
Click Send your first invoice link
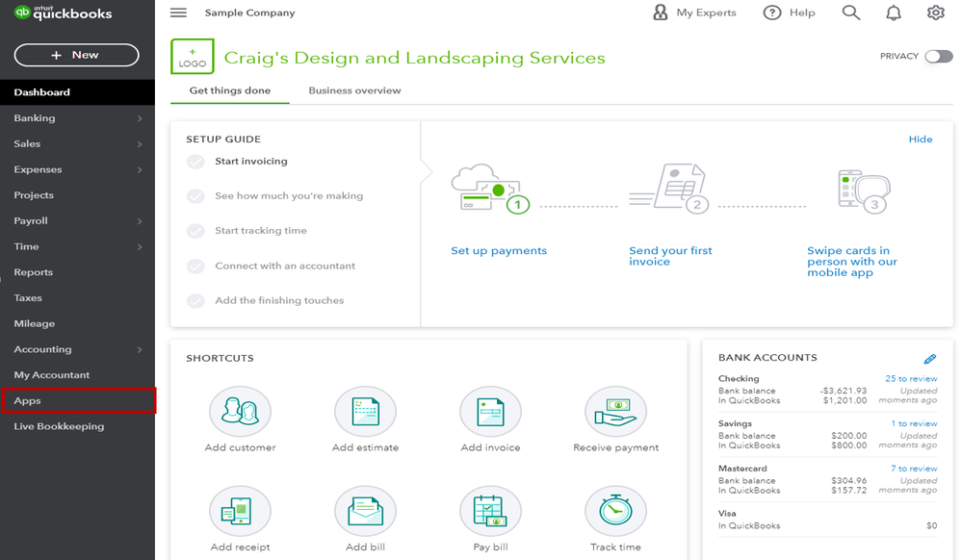[x=670, y=256]
